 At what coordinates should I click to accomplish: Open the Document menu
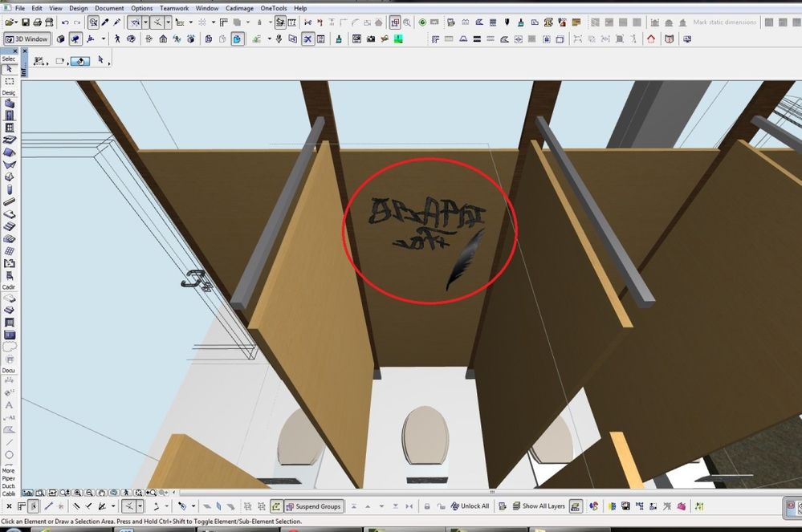(109, 8)
